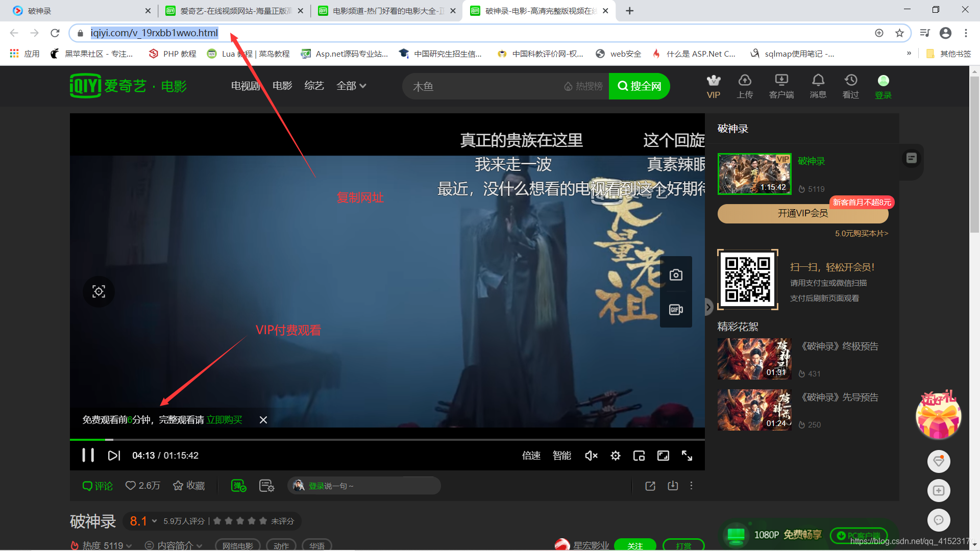The image size is (980, 551).
Task: Like the video with 2.6万 heart
Action: click(x=142, y=486)
